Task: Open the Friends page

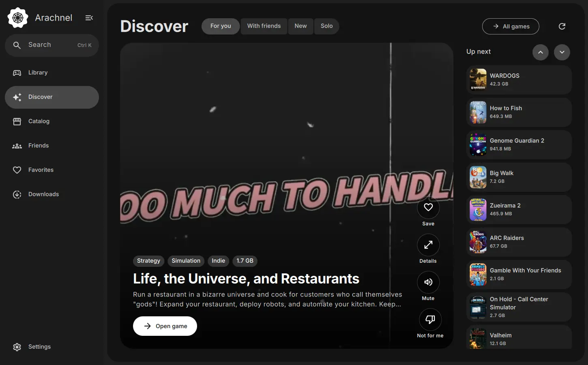Action: 52,146
